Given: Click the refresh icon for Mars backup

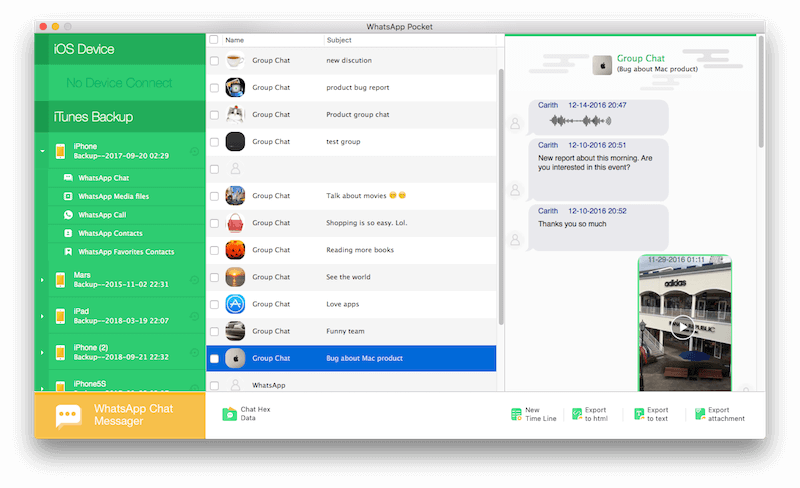Looking at the screenshot, I should click(194, 280).
